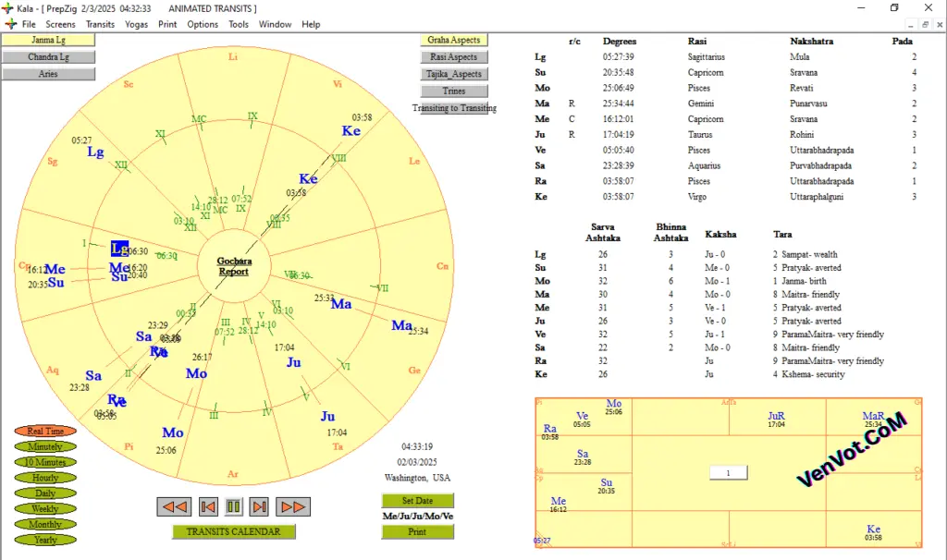
Task: Click the Sagittarius rasi cell for Lg
Action: [706, 56]
